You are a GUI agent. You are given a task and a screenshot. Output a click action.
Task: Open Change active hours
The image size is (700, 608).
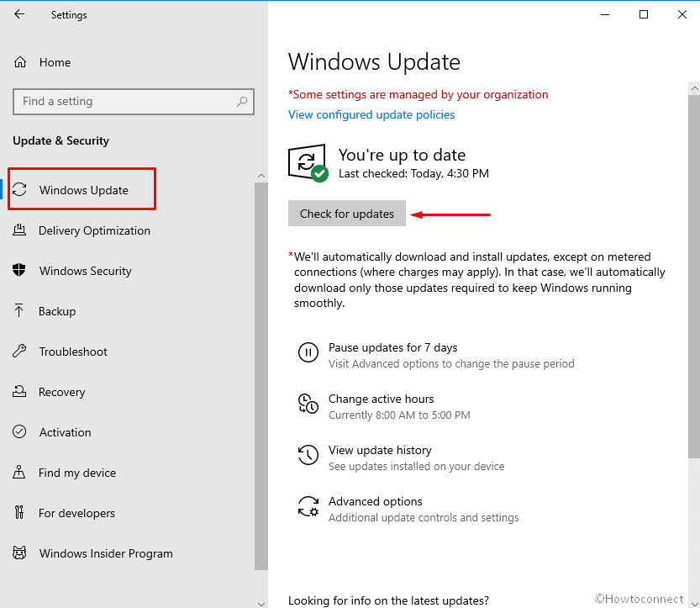click(382, 399)
